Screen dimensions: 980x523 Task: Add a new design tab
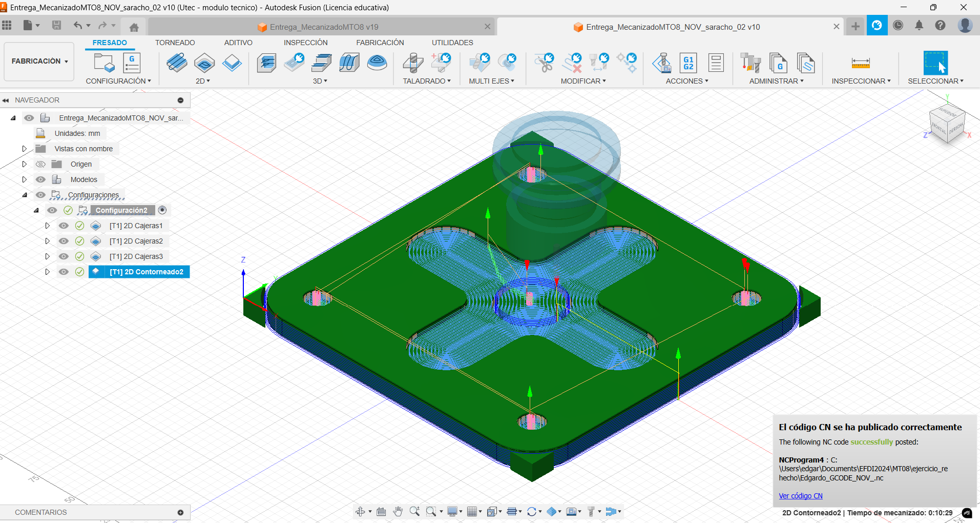pyautogui.click(x=856, y=26)
